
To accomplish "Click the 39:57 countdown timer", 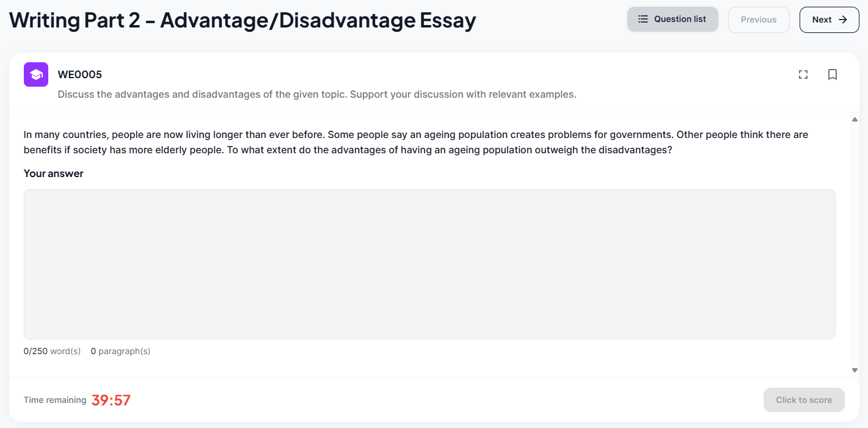I will 111,401.
